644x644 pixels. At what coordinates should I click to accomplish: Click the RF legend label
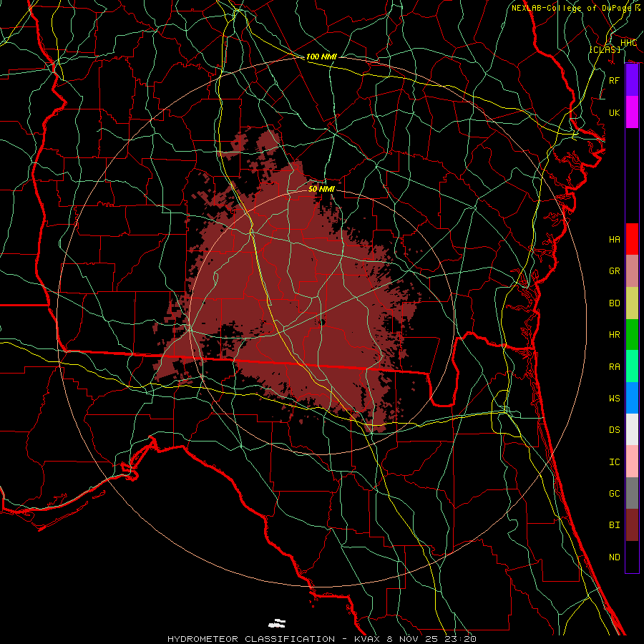[615, 80]
